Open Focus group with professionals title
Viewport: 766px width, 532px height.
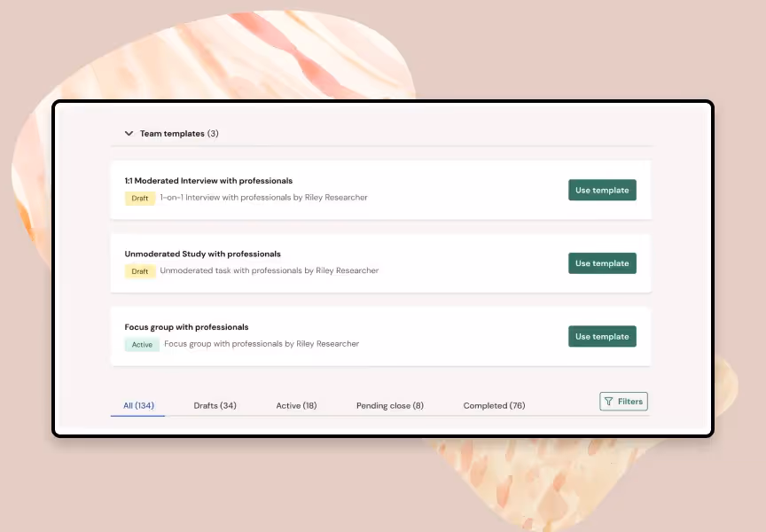click(x=186, y=327)
